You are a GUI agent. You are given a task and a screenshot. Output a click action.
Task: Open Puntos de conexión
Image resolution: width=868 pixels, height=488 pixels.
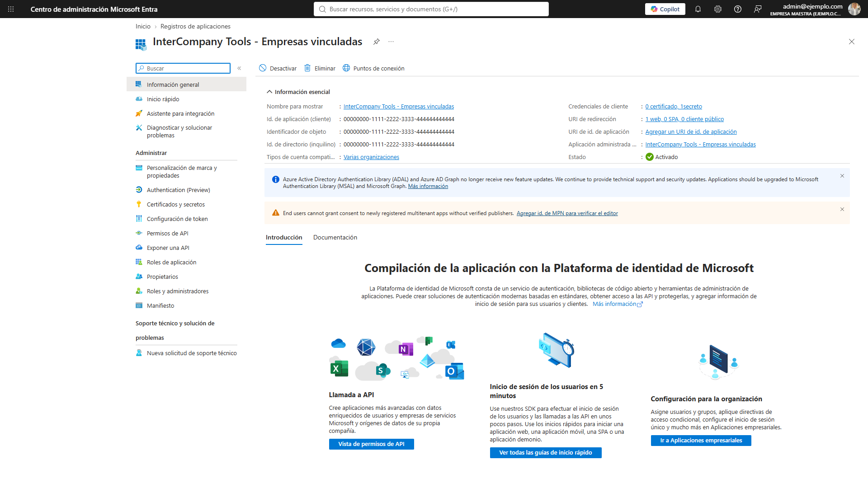point(374,68)
